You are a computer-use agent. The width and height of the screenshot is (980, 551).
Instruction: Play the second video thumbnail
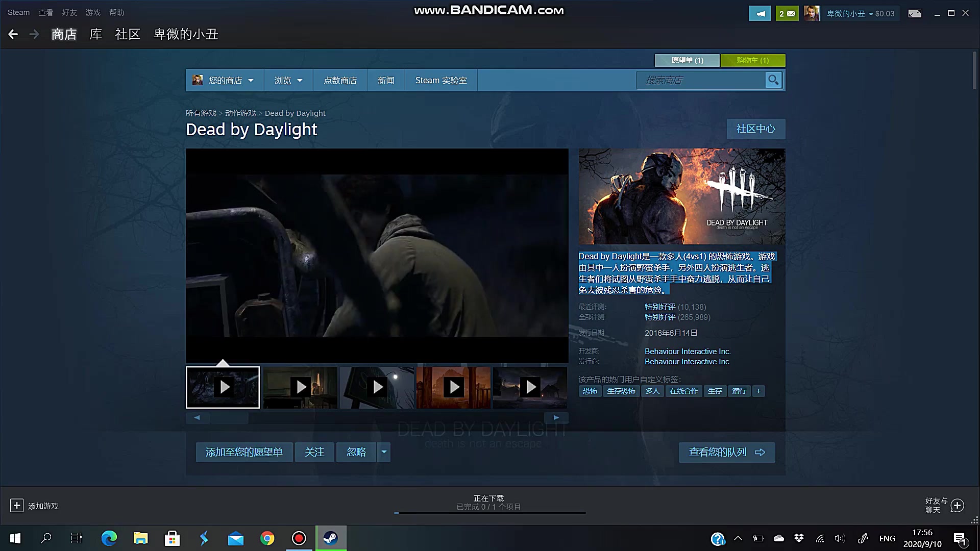(x=300, y=387)
